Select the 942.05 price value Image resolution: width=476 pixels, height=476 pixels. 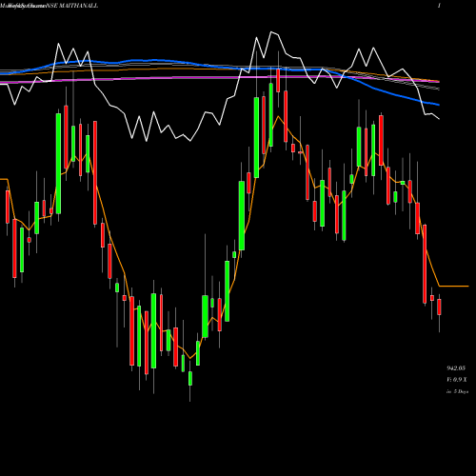[456, 368]
